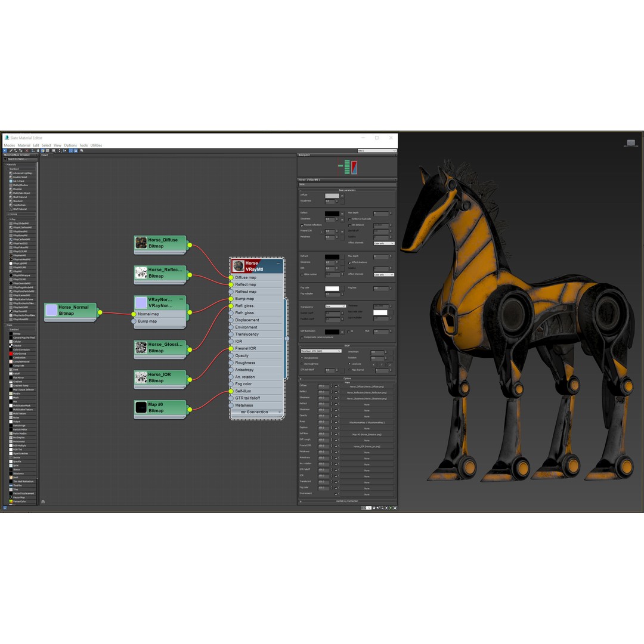This screenshot has width=644, height=644.
Task: Click the zoom region magnifier icon in toolbar
Action: 82,151
